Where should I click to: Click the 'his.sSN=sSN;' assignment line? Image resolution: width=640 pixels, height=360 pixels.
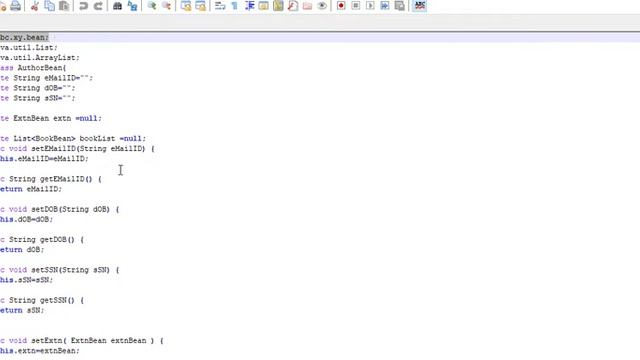tap(27, 280)
